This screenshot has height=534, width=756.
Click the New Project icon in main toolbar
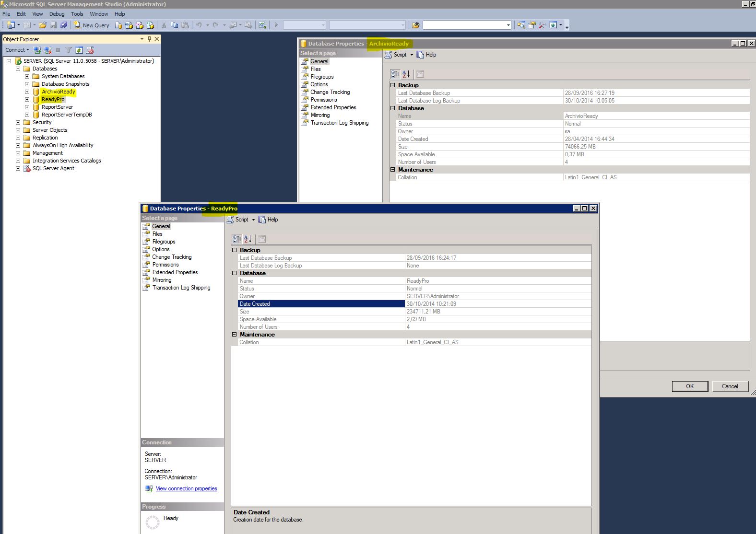[x=11, y=25]
